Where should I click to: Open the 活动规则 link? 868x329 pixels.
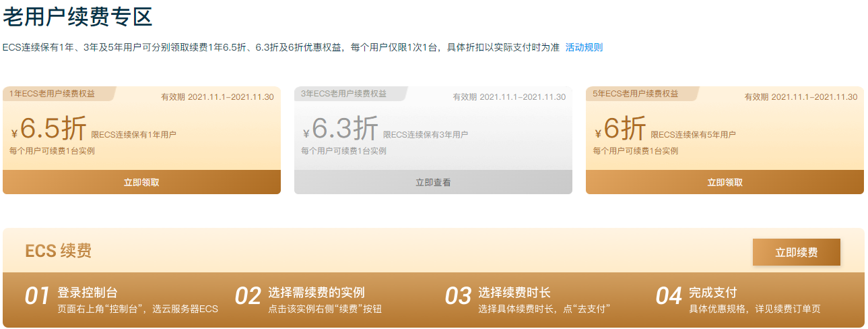click(584, 47)
